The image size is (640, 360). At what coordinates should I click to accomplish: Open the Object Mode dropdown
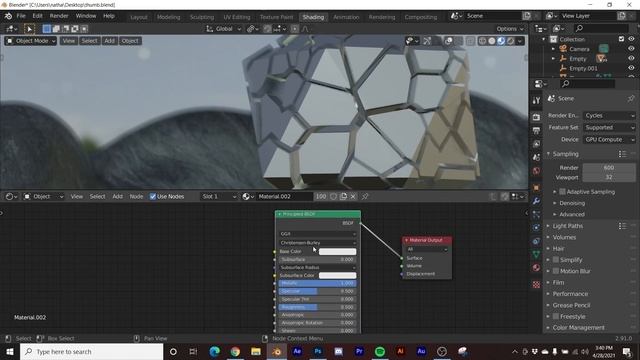pos(31,41)
